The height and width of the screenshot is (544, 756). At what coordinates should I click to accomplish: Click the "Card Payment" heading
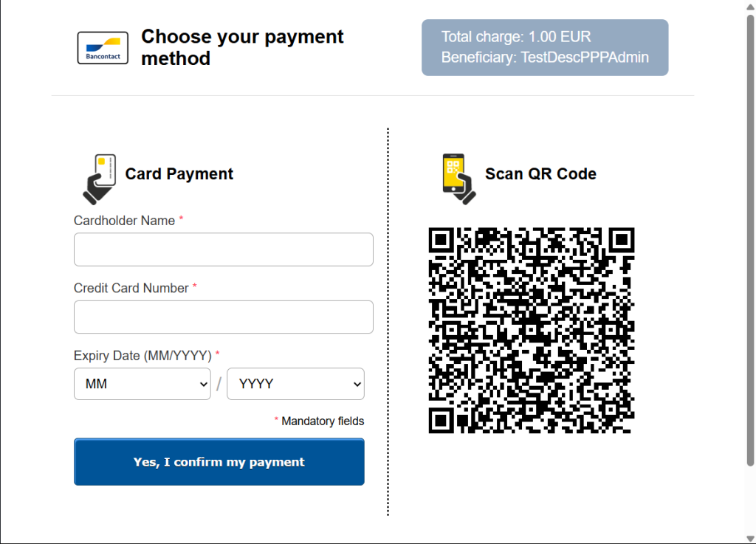(x=179, y=174)
